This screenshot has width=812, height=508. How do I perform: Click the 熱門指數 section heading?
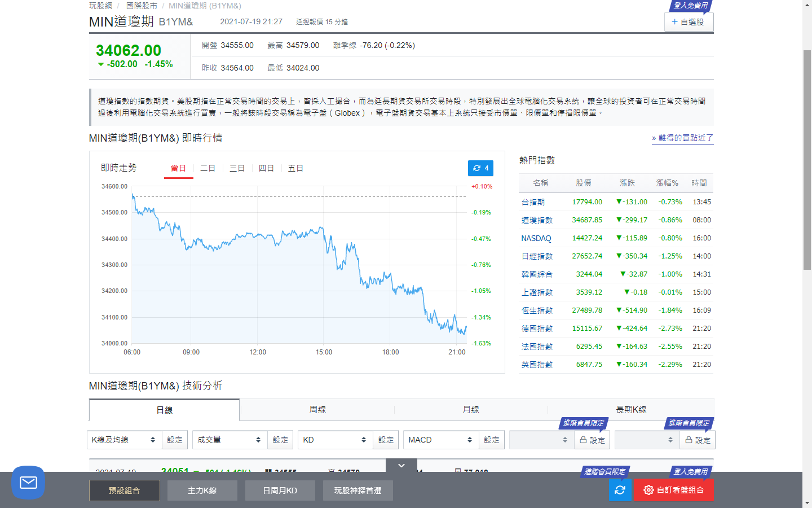537,160
